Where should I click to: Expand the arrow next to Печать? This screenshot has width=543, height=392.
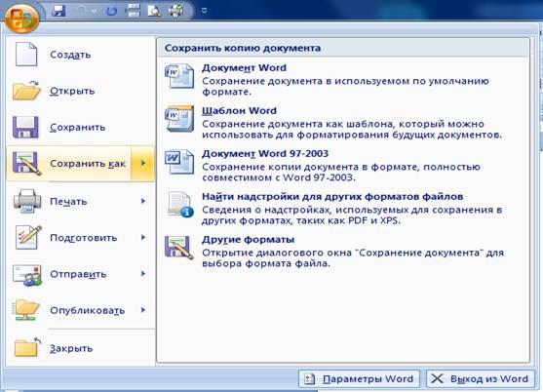[x=143, y=201]
